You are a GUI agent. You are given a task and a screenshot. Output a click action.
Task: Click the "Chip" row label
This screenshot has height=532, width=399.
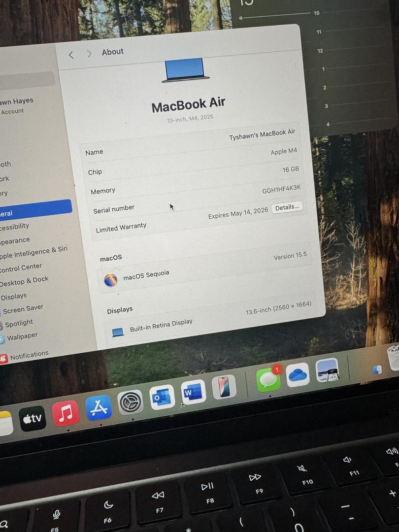click(95, 172)
